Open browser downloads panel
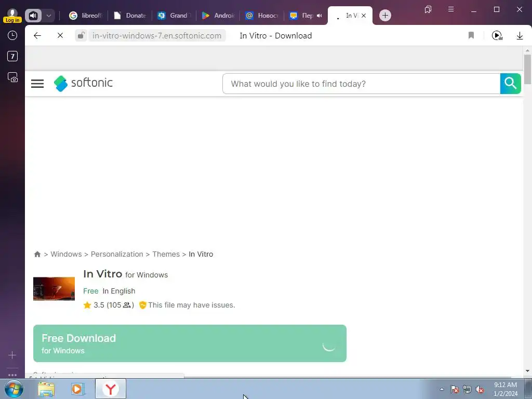532x399 pixels. 520,36
